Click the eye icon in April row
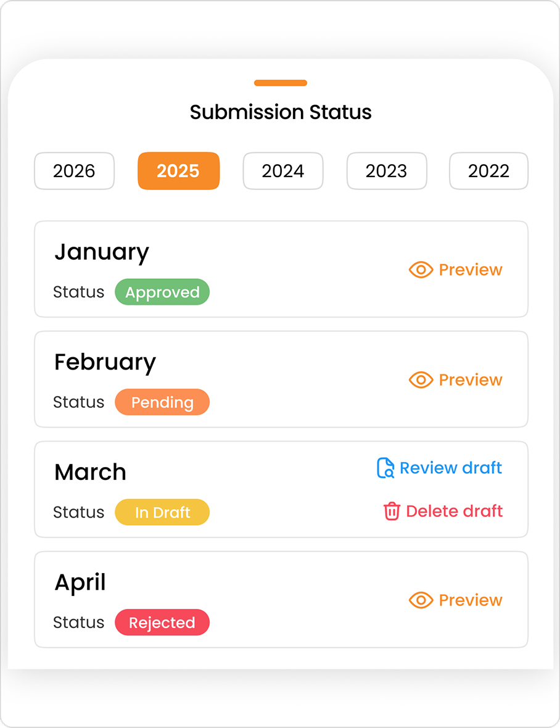Viewport: 560px width, 728px height. [x=421, y=600]
